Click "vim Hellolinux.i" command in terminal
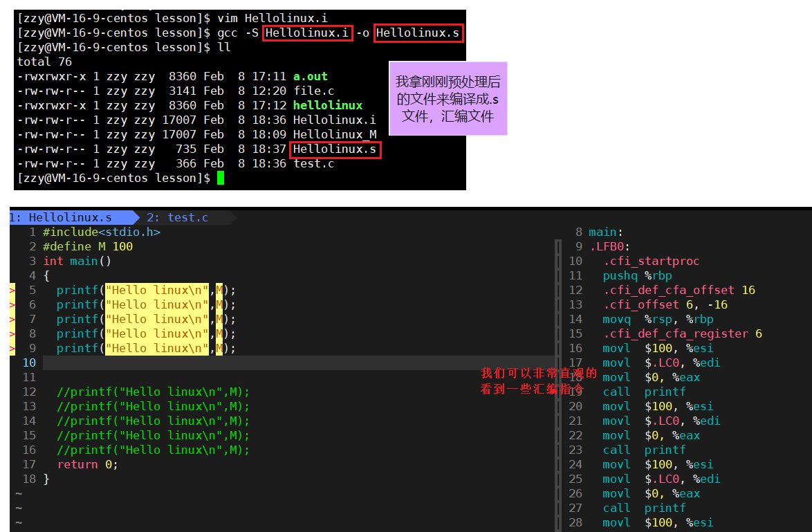812x532 pixels. click(x=273, y=18)
